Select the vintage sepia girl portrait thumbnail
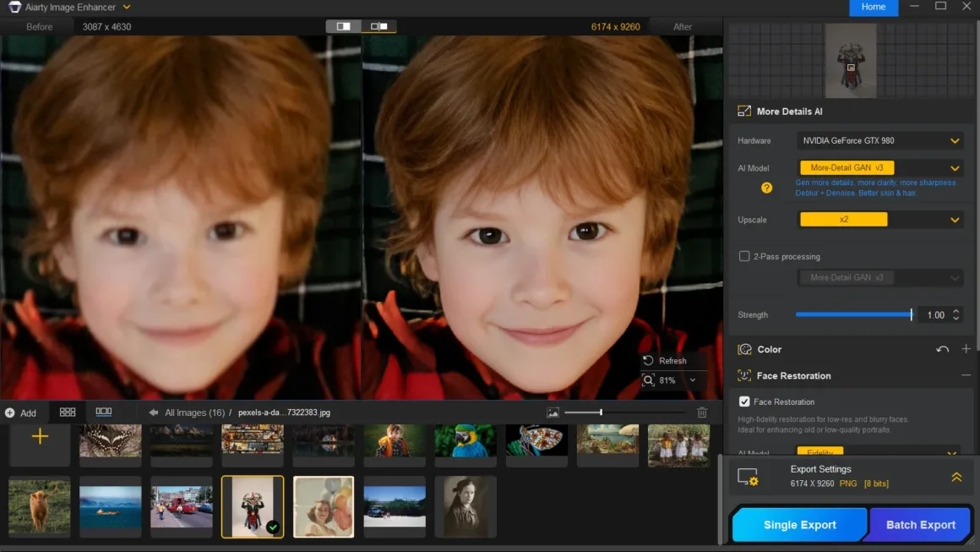 coord(465,506)
